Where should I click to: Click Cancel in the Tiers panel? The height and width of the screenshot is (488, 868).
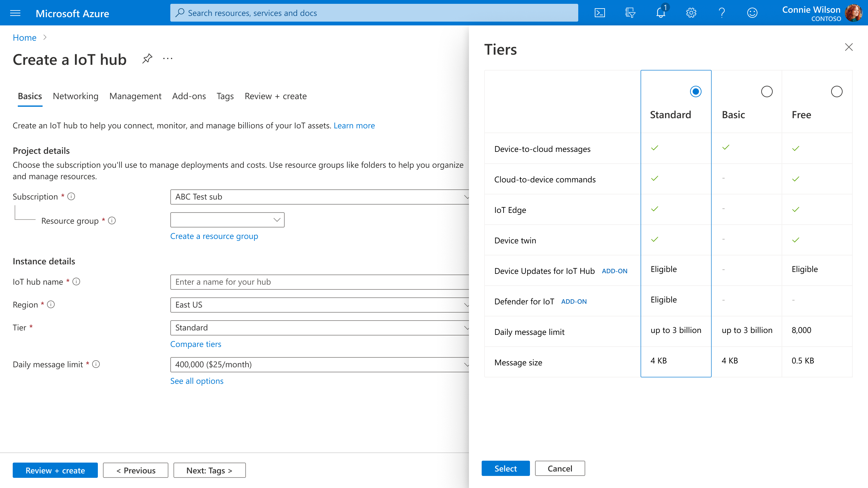[x=560, y=468]
